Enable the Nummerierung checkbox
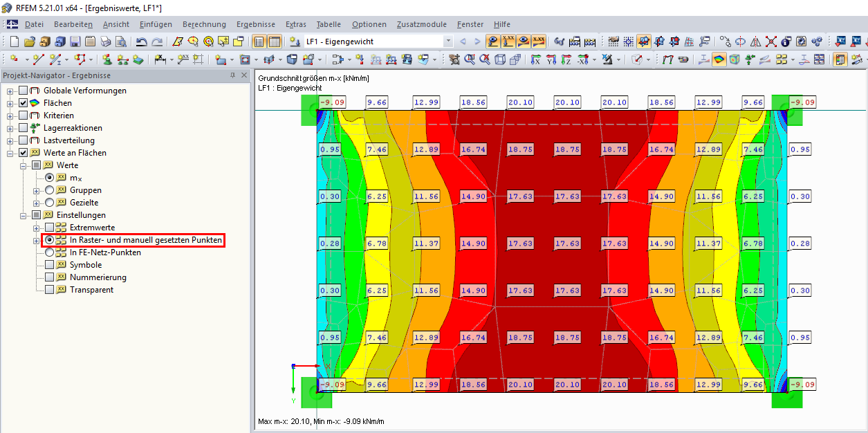Viewport: 868px width, 433px height. click(50, 277)
